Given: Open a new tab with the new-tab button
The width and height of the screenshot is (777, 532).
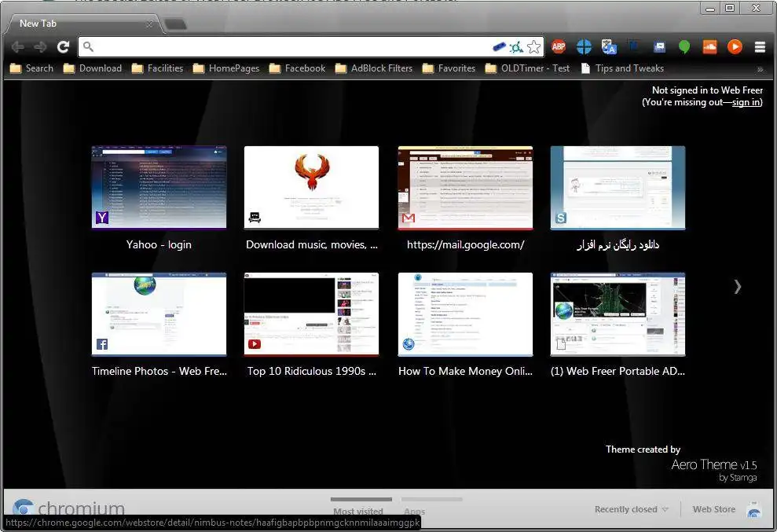Looking at the screenshot, I should 175,24.
